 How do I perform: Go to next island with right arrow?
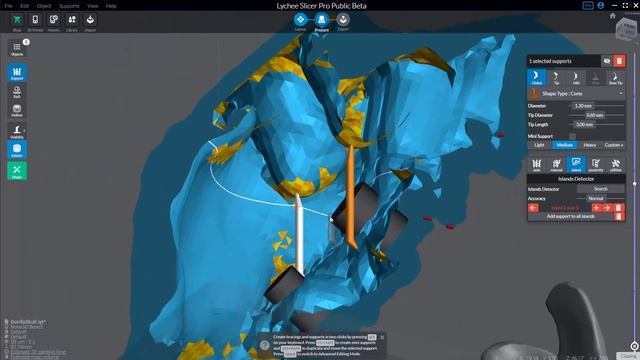point(607,208)
